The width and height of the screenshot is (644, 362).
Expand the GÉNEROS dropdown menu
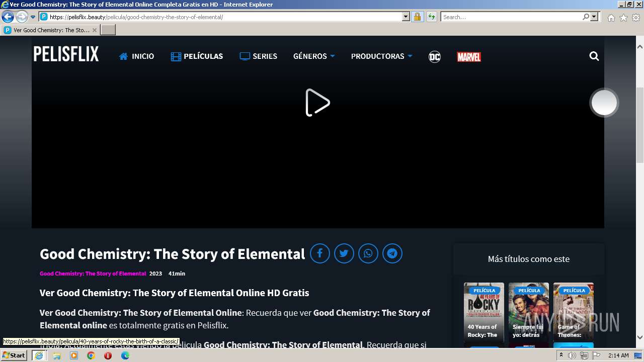point(314,56)
